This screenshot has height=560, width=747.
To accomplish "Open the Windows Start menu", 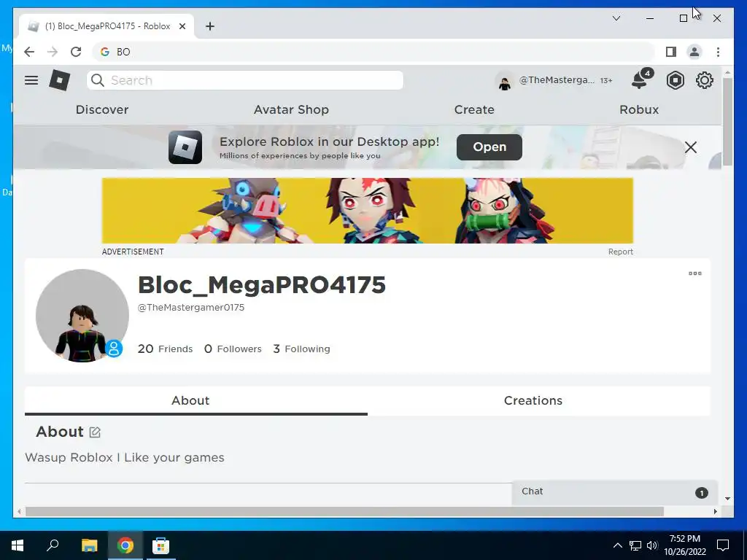I will pos(18,545).
